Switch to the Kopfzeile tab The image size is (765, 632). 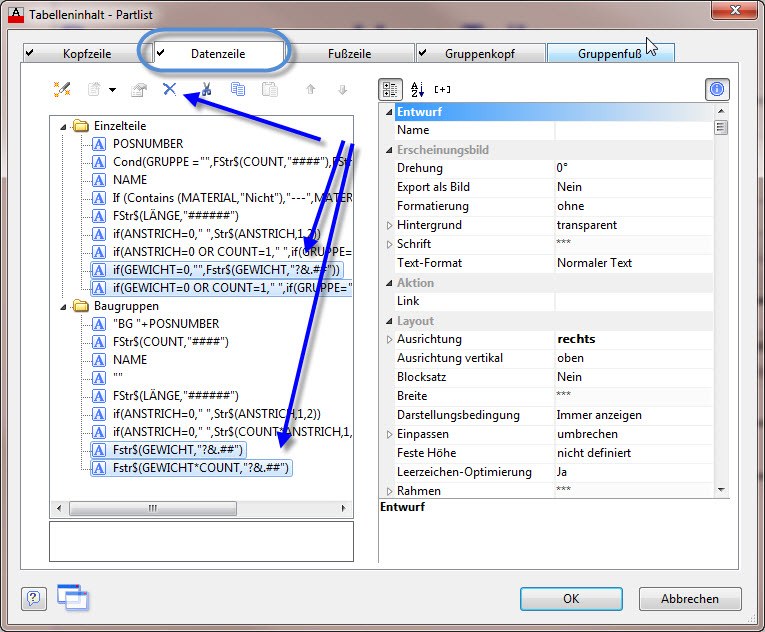pos(87,53)
